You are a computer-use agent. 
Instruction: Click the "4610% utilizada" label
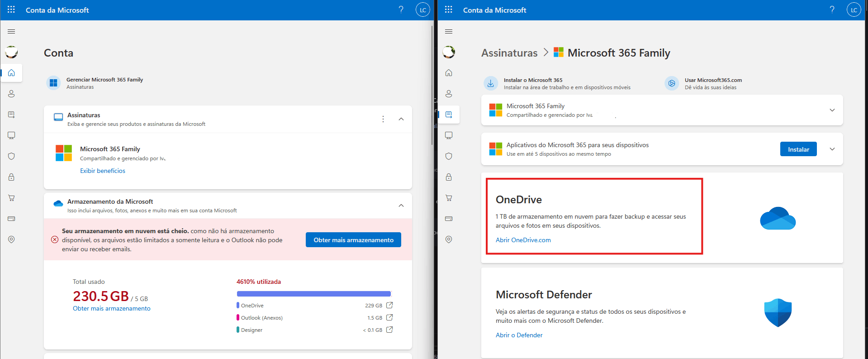click(259, 282)
